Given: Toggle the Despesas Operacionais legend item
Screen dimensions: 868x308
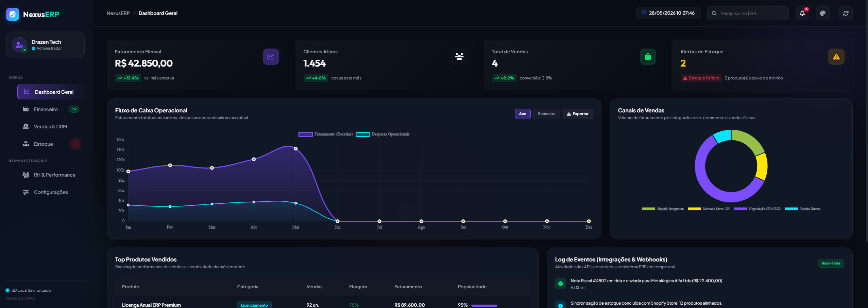Looking at the screenshot, I should click(x=382, y=134).
